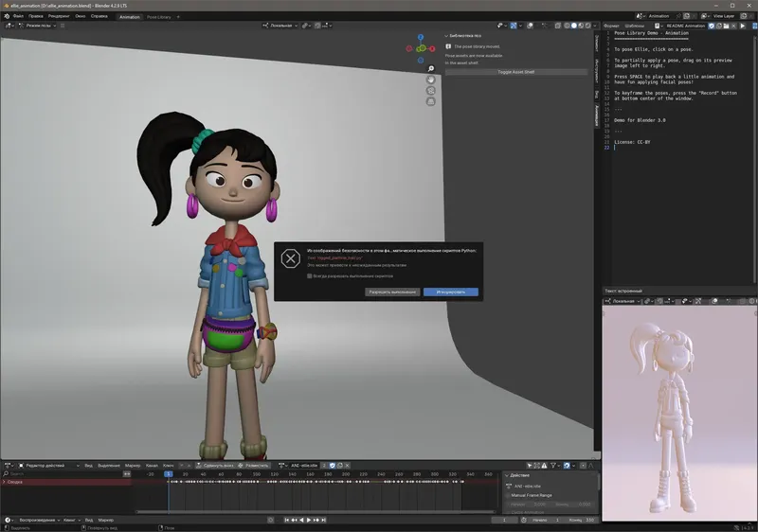
Task: Click the camera view icon in viewport
Action: pyautogui.click(x=431, y=92)
